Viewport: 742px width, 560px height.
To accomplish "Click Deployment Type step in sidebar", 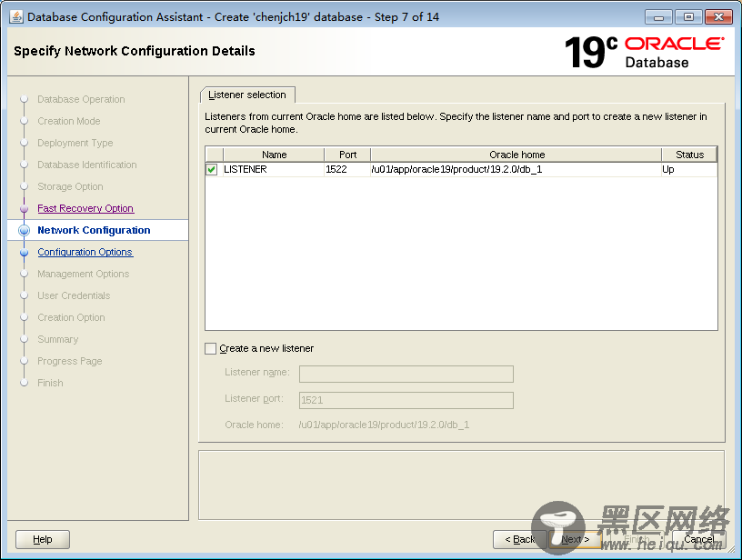I will (75, 143).
